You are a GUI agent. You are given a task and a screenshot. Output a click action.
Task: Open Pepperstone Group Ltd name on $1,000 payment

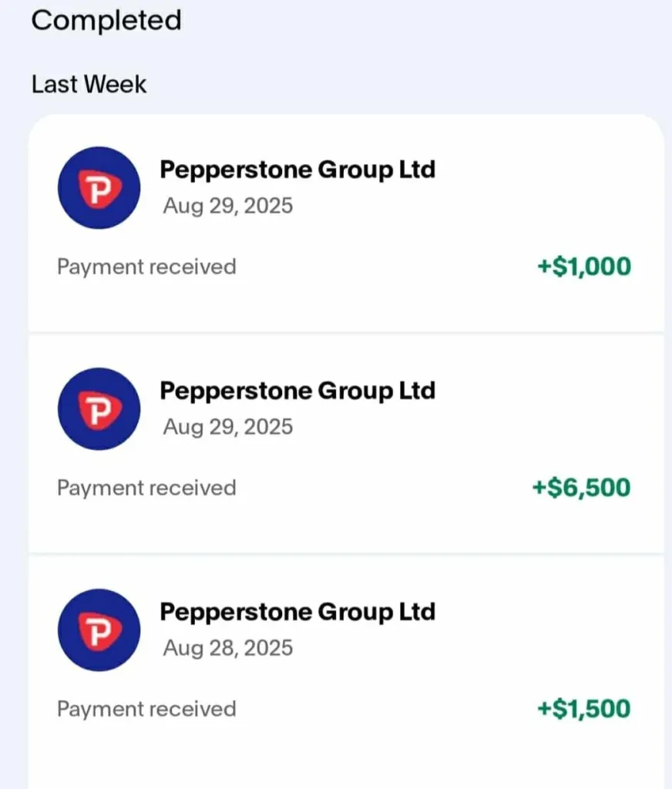(297, 169)
